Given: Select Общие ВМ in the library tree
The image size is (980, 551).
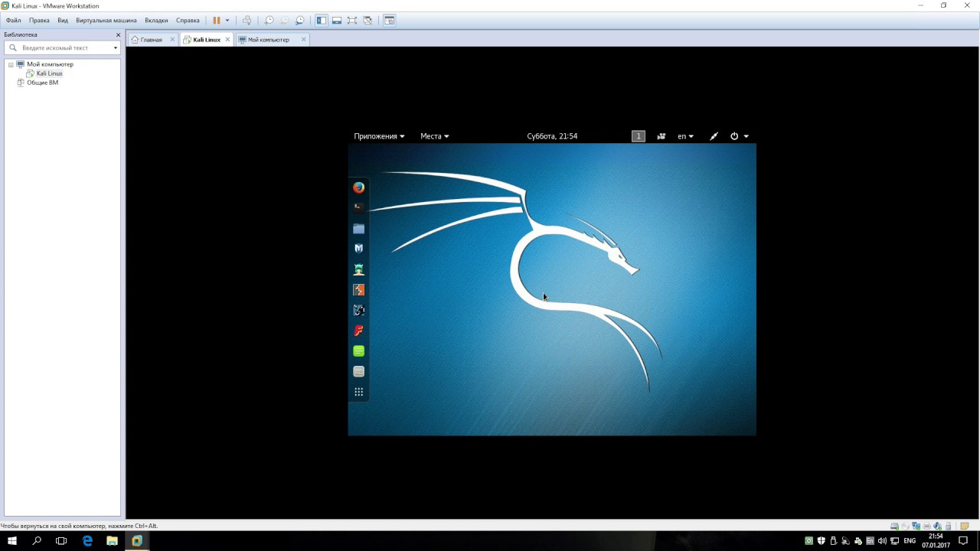Looking at the screenshot, I should pos(42,83).
